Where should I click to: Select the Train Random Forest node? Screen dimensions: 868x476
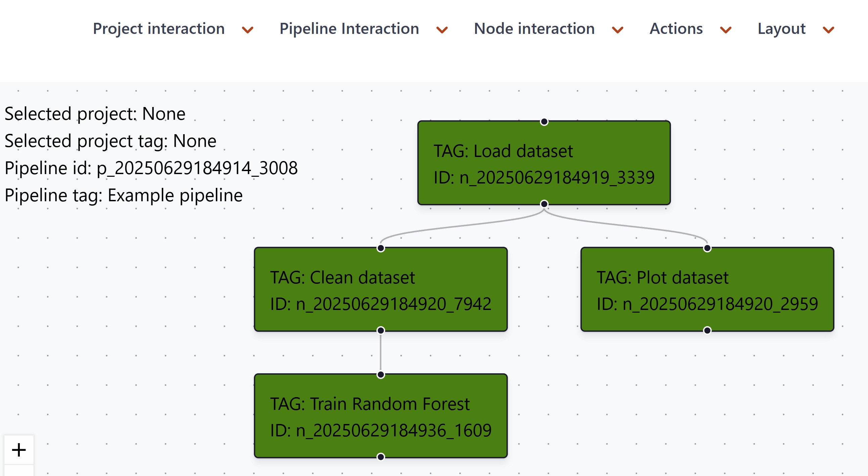coord(381,416)
